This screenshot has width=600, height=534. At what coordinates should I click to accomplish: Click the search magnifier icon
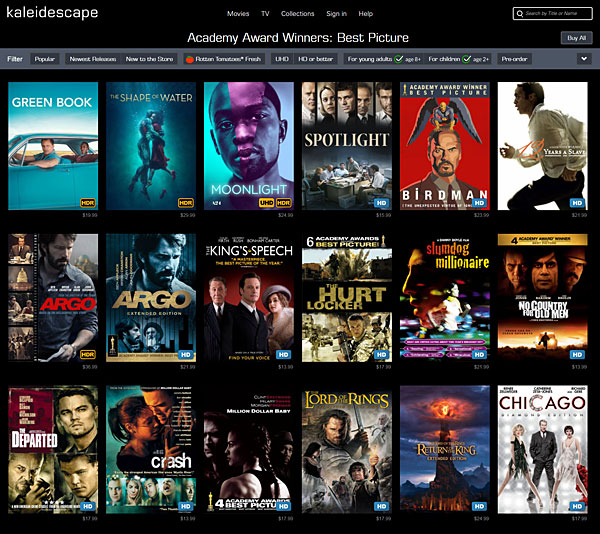pos(520,14)
